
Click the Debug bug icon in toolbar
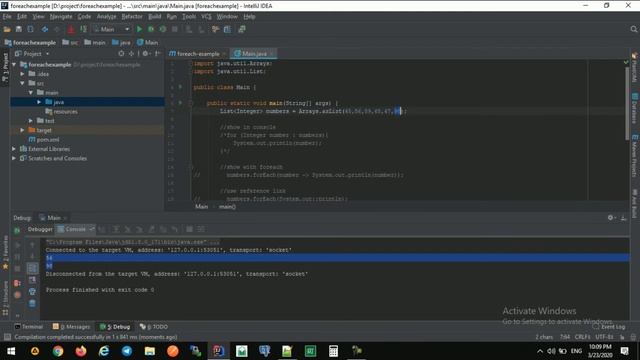click(x=151, y=29)
